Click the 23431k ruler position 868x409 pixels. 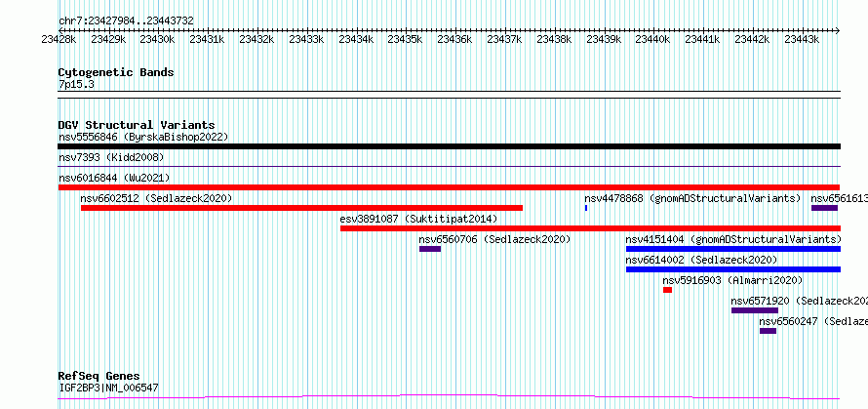(208, 39)
